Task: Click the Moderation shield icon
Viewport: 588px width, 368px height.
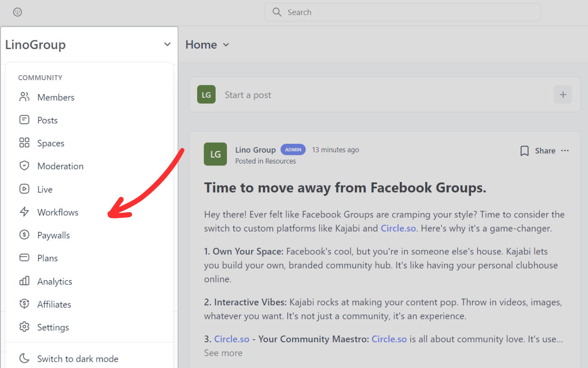Action: point(24,166)
